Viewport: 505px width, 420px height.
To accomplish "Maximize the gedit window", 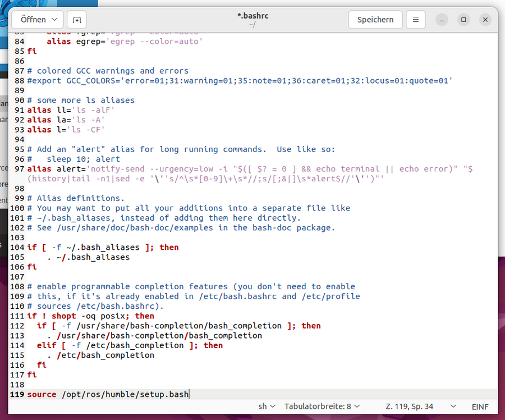I will pyautogui.click(x=463, y=20).
